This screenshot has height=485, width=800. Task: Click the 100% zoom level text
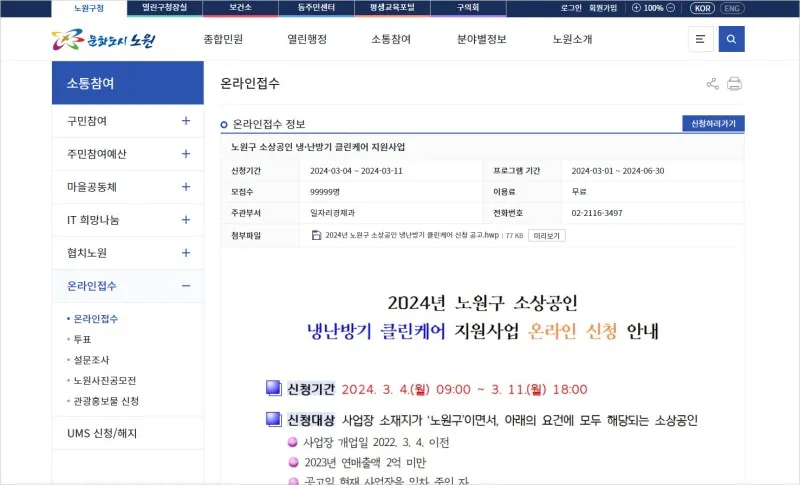coord(654,8)
